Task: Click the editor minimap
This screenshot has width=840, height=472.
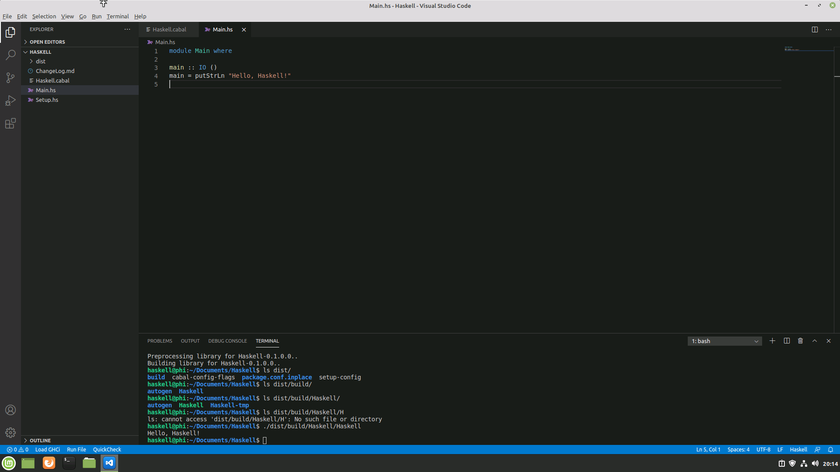Action: coord(809,49)
